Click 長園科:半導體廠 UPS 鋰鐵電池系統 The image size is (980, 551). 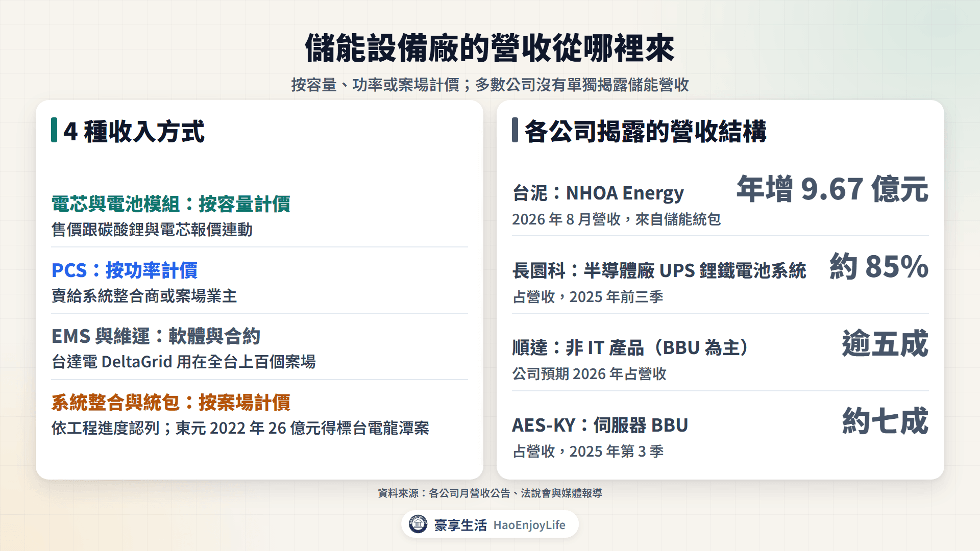pyautogui.click(x=659, y=270)
